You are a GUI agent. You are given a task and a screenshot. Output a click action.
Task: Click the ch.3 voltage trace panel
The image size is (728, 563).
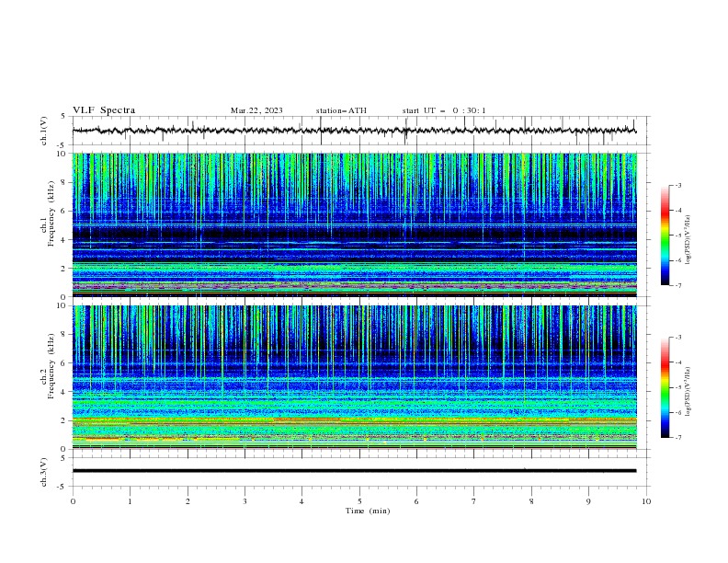click(360, 472)
